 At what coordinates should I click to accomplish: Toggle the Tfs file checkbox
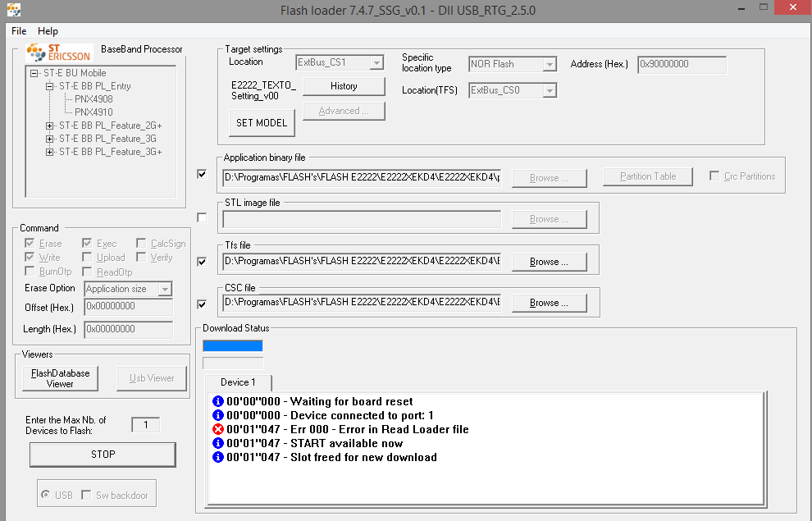(202, 262)
